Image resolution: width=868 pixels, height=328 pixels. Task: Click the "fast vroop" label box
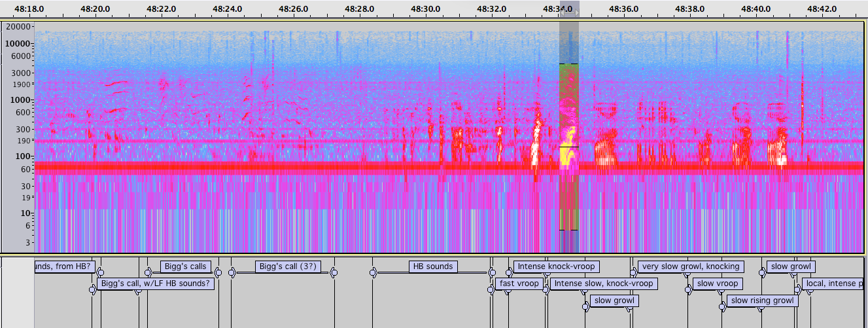pyautogui.click(x=519, y=283)
